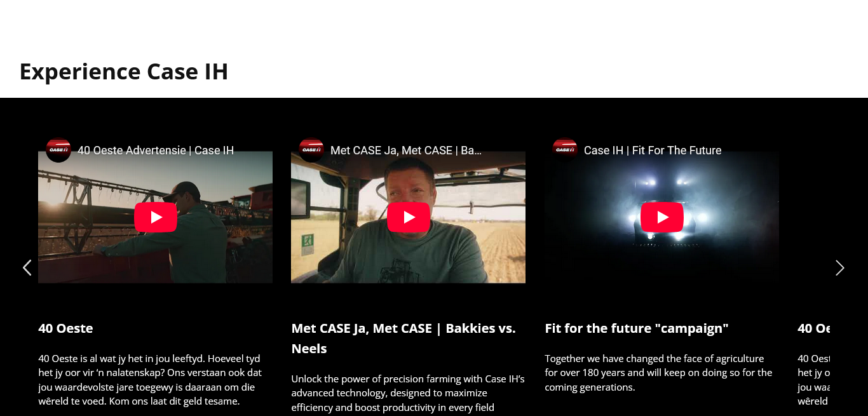Advance the carousel with the right arrow
The width and height of the screenshot is (868, 416).
pyautogui.click(x=840, y=268)
